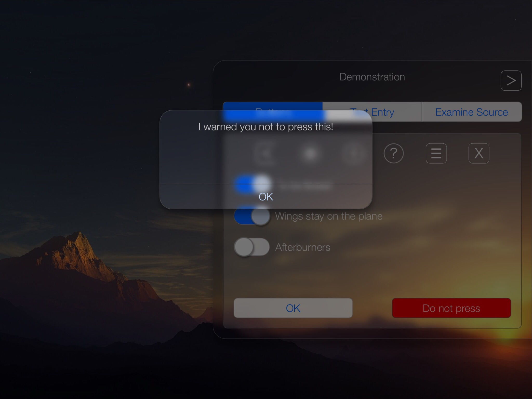The width and height of the screenshot is (532, 399).
Task: Press the Do not press button
Action: (451, 308)
